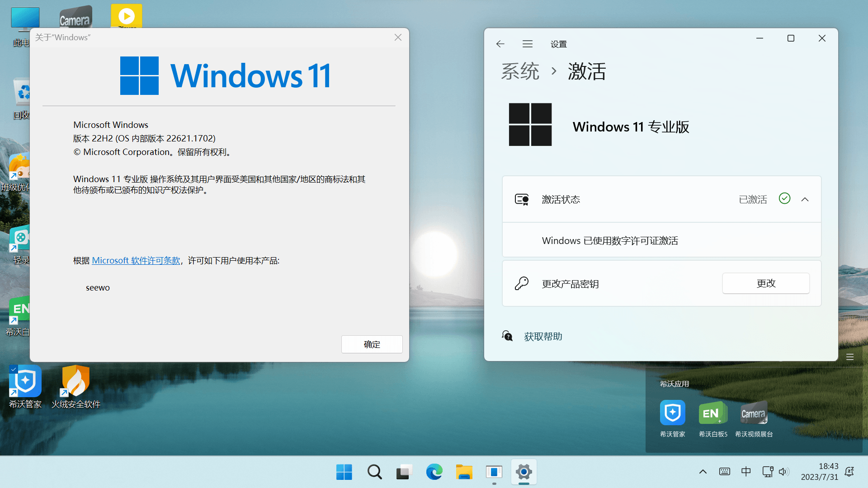Viewport: 868px width, 488px height.
Task: Click Settings gear on taskbar
Action: (524, 472)
